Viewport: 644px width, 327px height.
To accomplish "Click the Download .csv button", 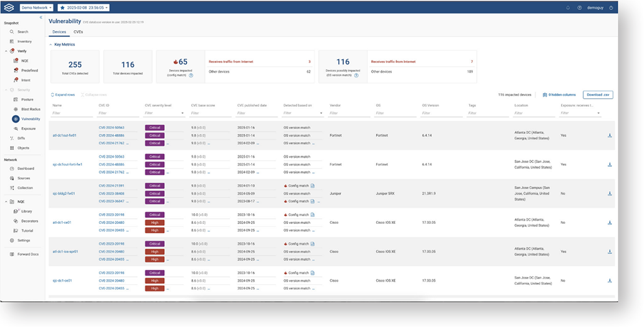I will pyautogui.click(x=597, y=95).
